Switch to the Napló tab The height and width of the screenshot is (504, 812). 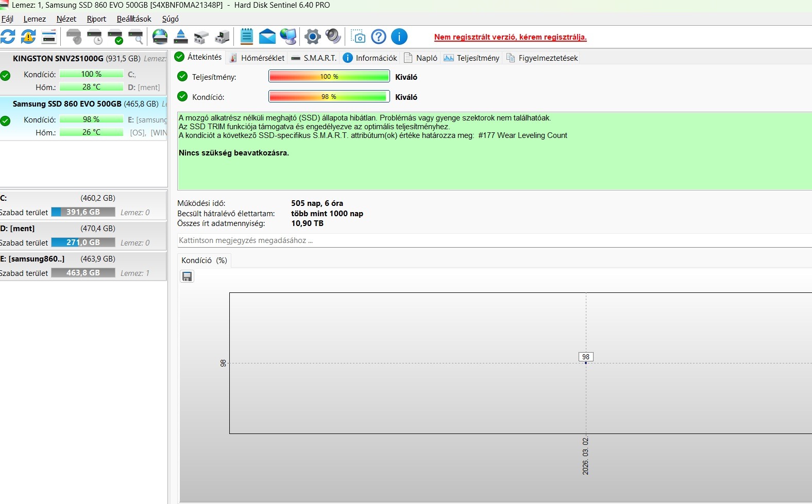tap(421, 58)
